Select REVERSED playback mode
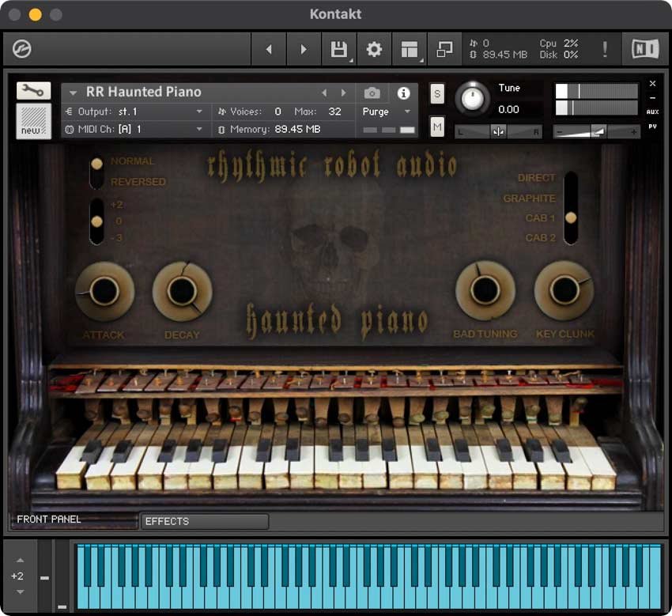 coord(138,182)
